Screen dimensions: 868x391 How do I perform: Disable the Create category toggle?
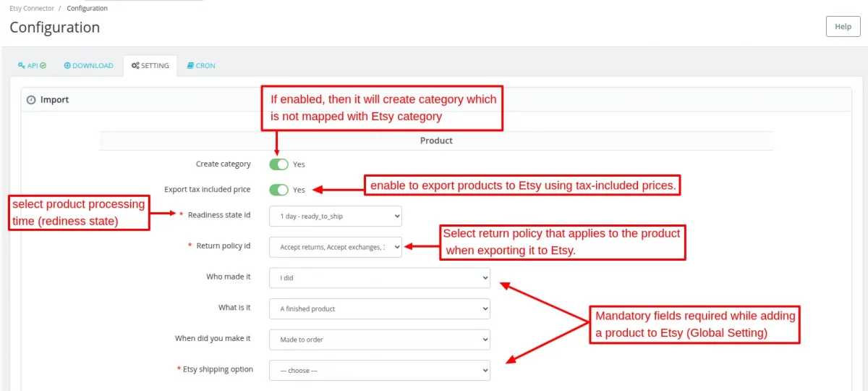click(278, 164)
